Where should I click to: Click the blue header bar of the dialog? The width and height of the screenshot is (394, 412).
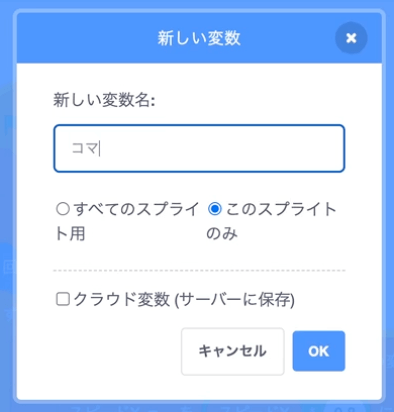[x=199, y=38]
